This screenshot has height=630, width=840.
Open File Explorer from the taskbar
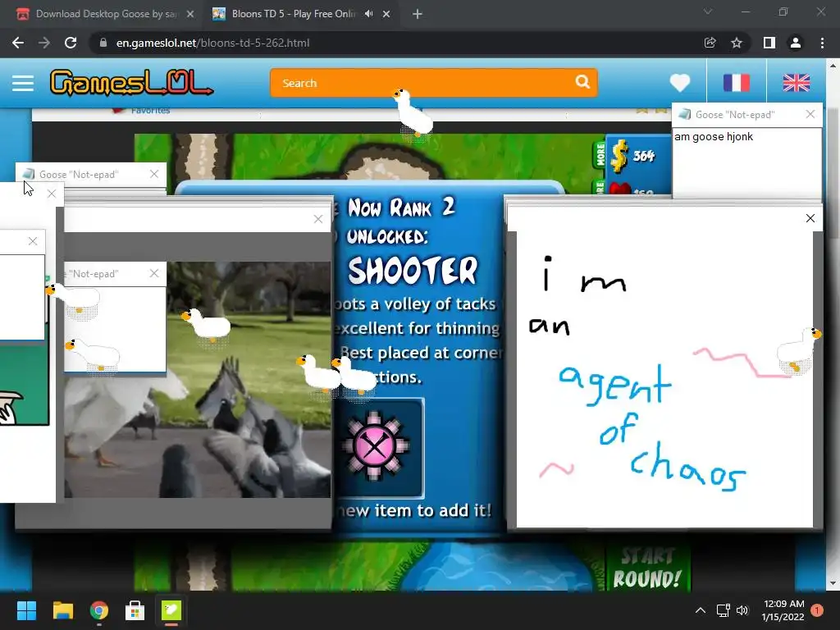[x=62, y=610]
